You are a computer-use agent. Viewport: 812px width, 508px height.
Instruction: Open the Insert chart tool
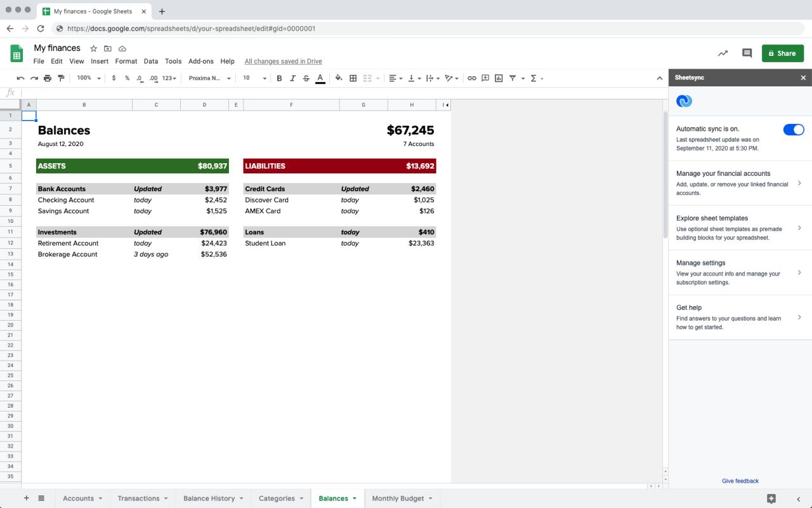498,77
